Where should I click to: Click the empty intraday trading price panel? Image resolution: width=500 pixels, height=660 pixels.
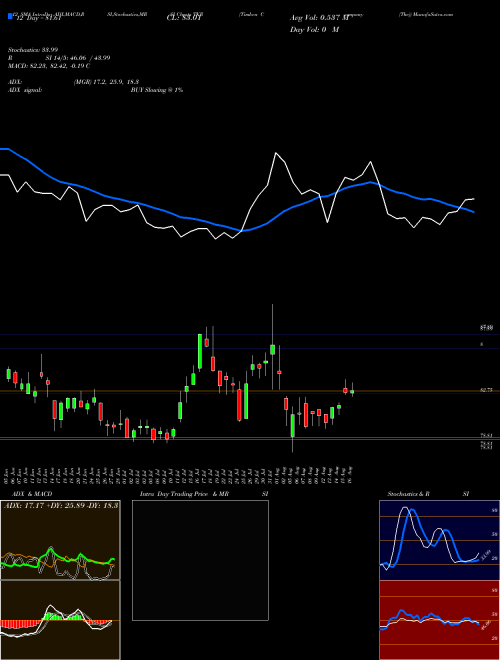coord(200,560)
